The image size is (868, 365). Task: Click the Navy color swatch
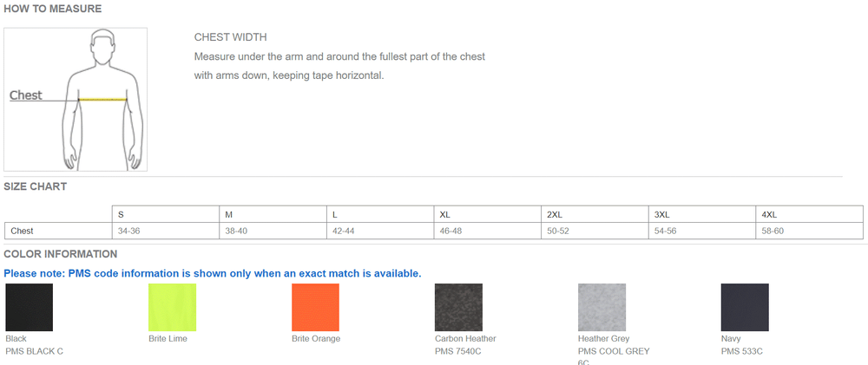[745, 307]
